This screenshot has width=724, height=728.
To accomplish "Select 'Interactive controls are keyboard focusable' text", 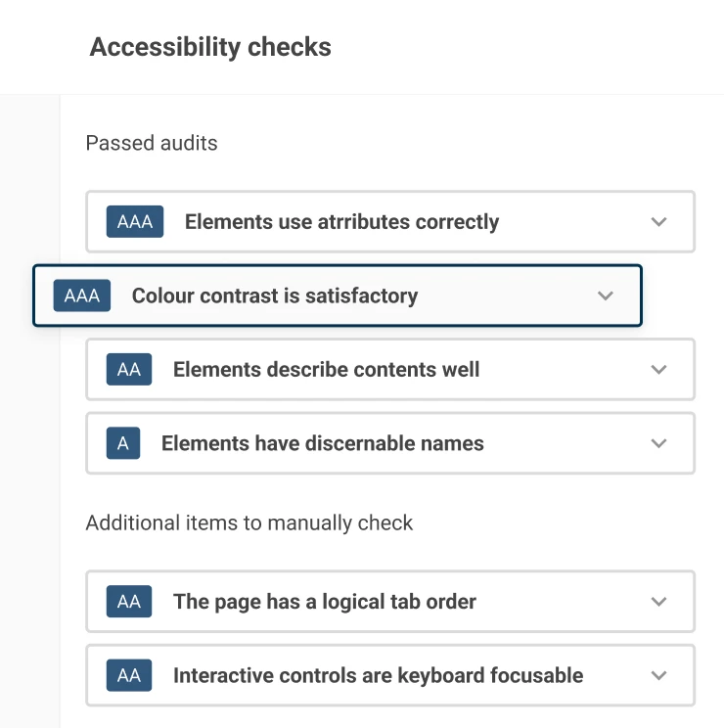I will (378, 675).
